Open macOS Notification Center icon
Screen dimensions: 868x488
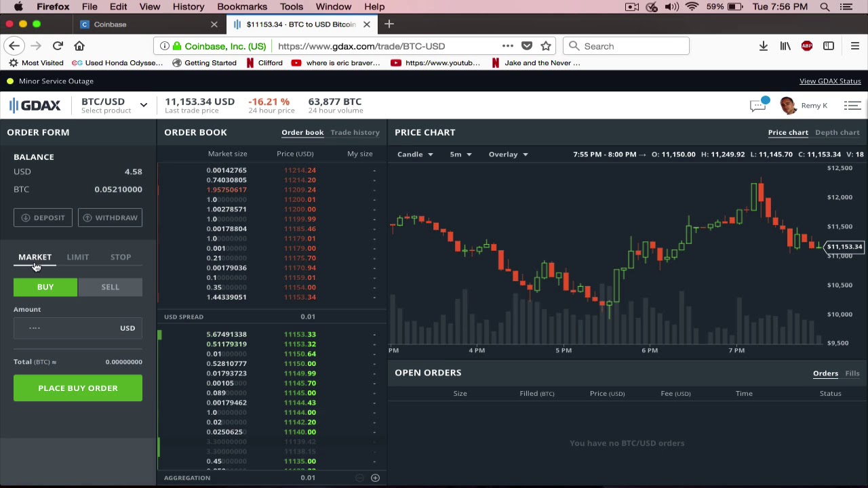(x=846, y=7)
